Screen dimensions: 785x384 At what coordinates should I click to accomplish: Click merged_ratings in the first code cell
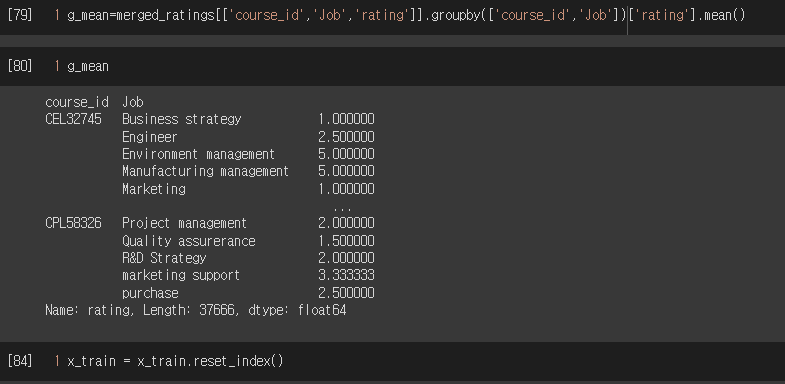[166, 16]
